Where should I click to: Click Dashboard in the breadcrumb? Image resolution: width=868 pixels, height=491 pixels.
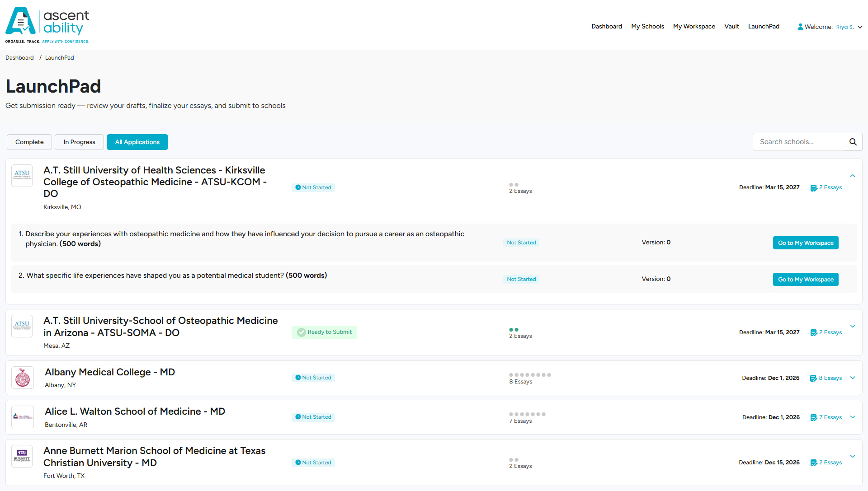click(19, 58)
